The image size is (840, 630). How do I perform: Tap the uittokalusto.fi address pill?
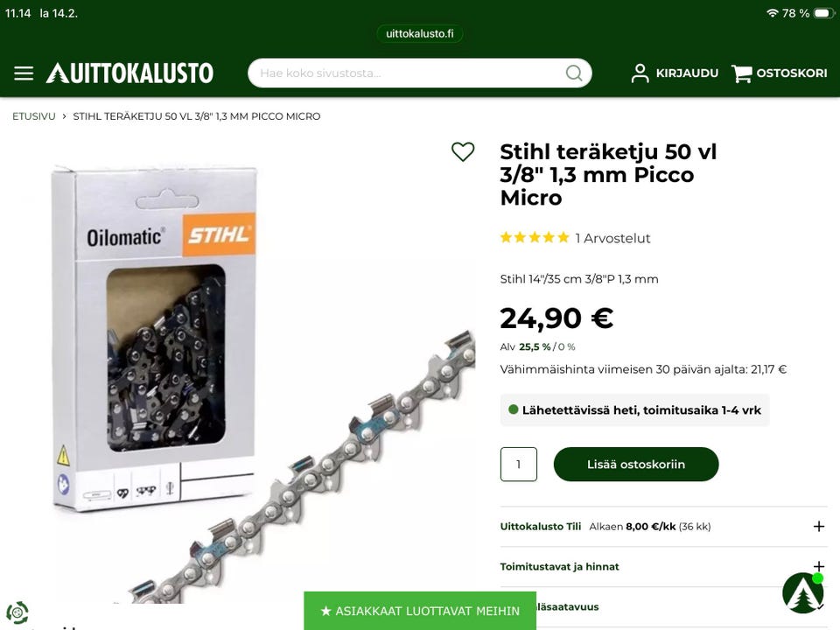pos(419,33)
